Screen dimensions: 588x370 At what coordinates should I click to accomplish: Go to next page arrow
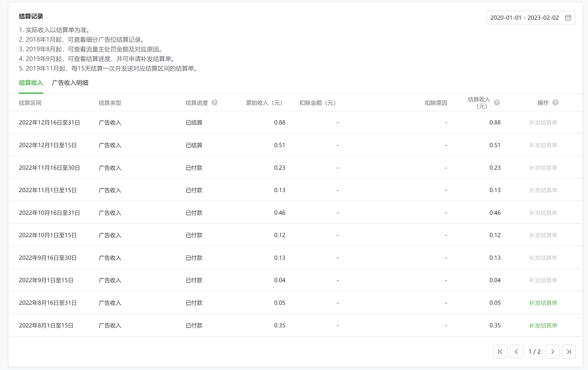[x=552, y=351]
